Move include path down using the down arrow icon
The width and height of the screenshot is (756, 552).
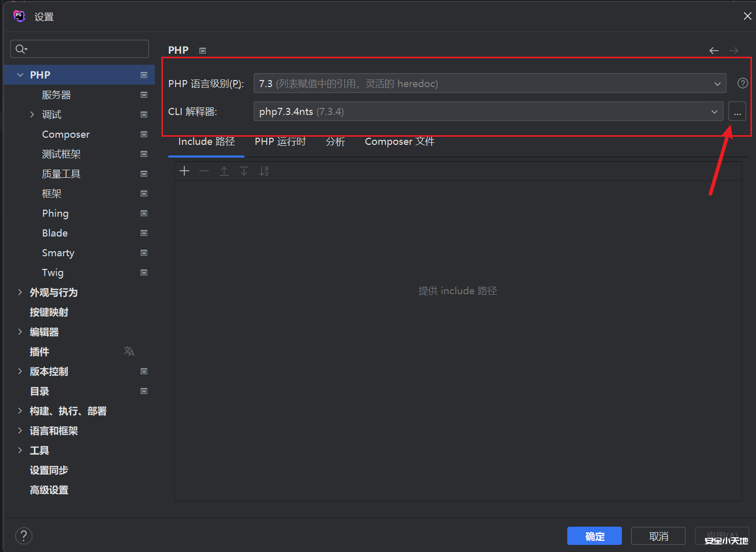tap(244, 171)
